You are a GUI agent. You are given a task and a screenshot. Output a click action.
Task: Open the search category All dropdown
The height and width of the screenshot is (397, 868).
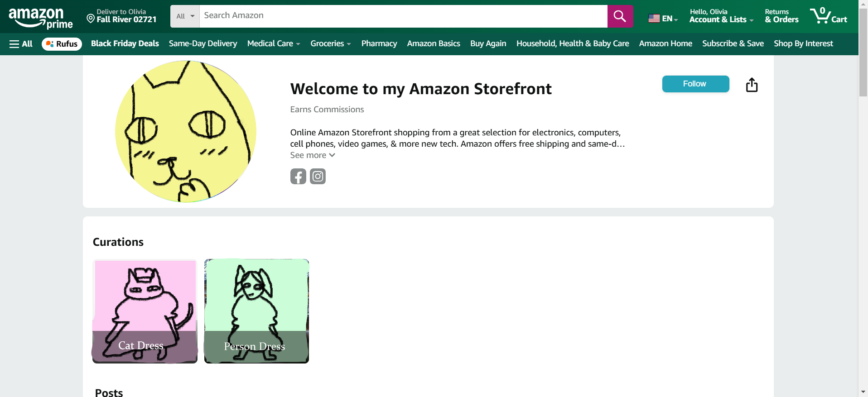click(x=185, y=16)
